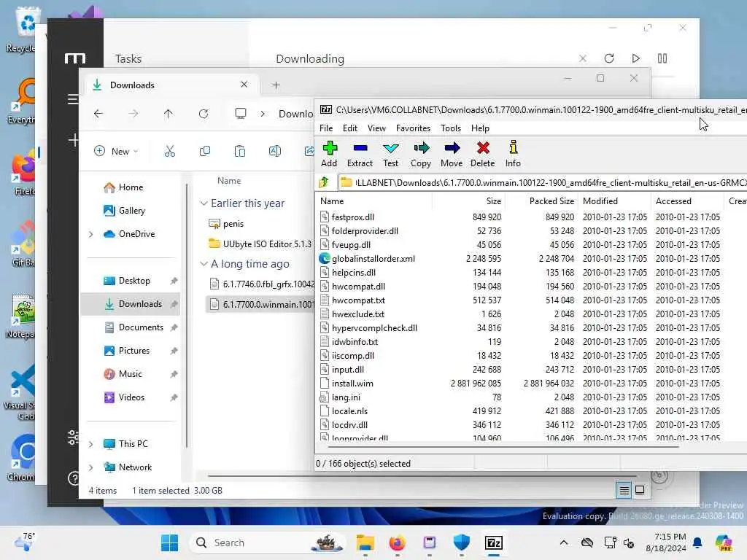Image resolution: width=747 pixels, height=560 pixels.
Task: Refresh the Explorer Downloads folder
Action: pyautogui.click(x=204, y=114)
